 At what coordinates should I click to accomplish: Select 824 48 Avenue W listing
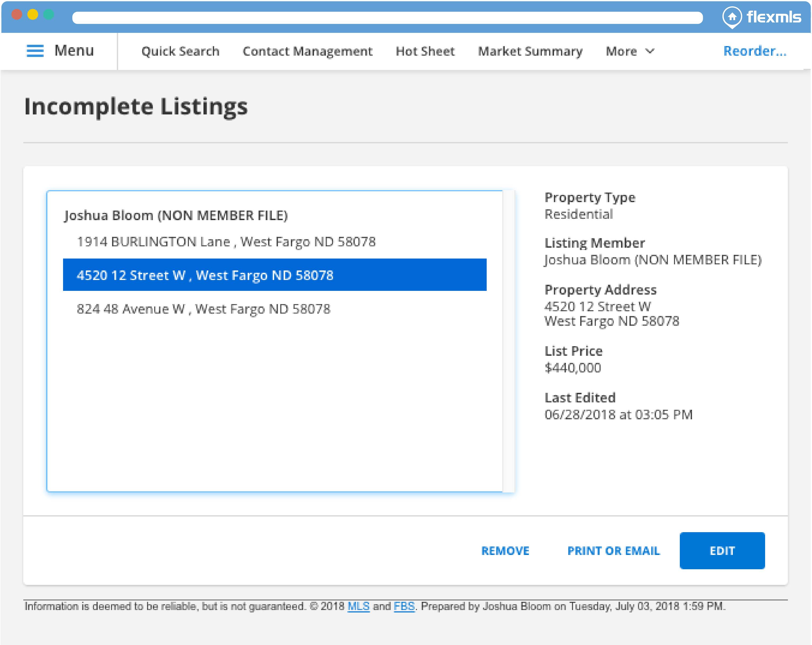point(203,309)
